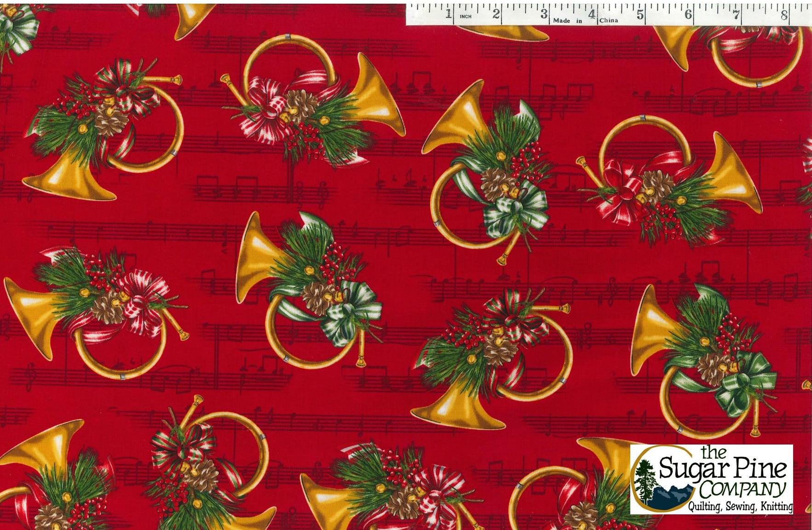Click the 'Made in China' ruler text
812x530 pixels.
pyautogui.click(x=585, y=20)
